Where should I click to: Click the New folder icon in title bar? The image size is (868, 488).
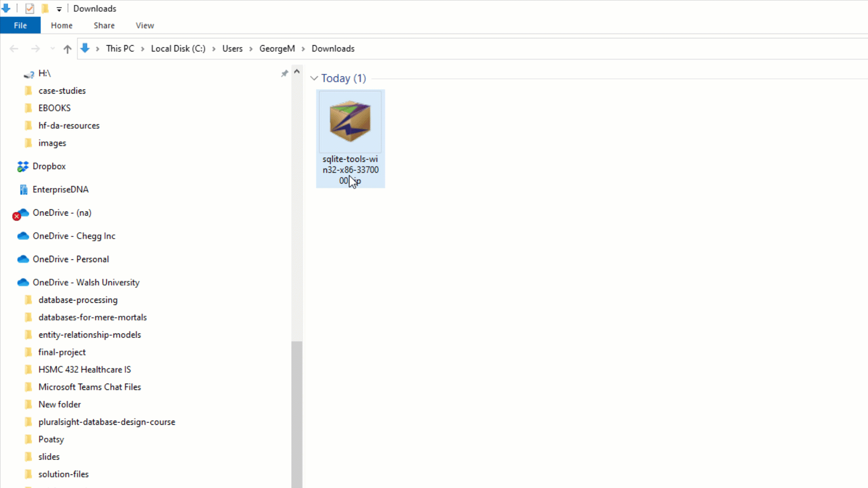coord(45,9)
